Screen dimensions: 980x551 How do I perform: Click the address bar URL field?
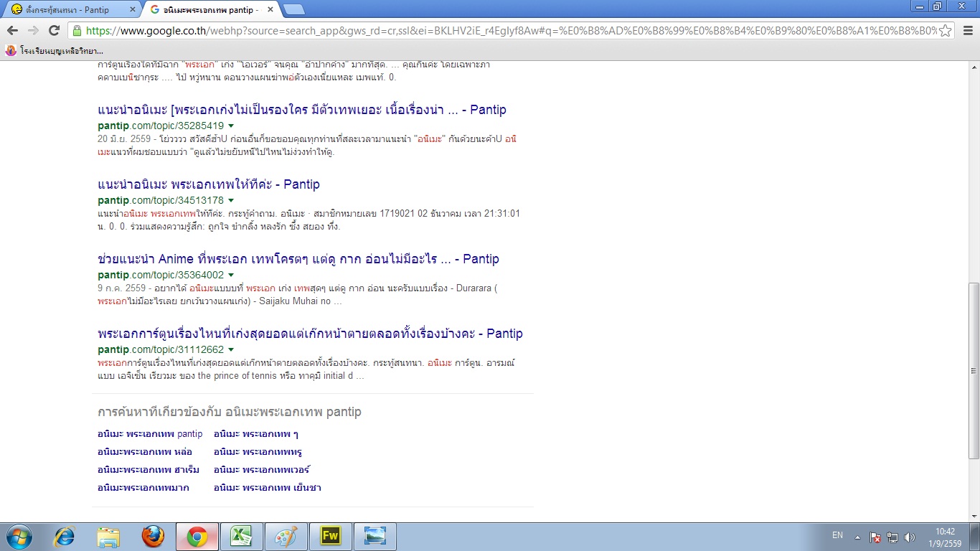pos(511,30)
